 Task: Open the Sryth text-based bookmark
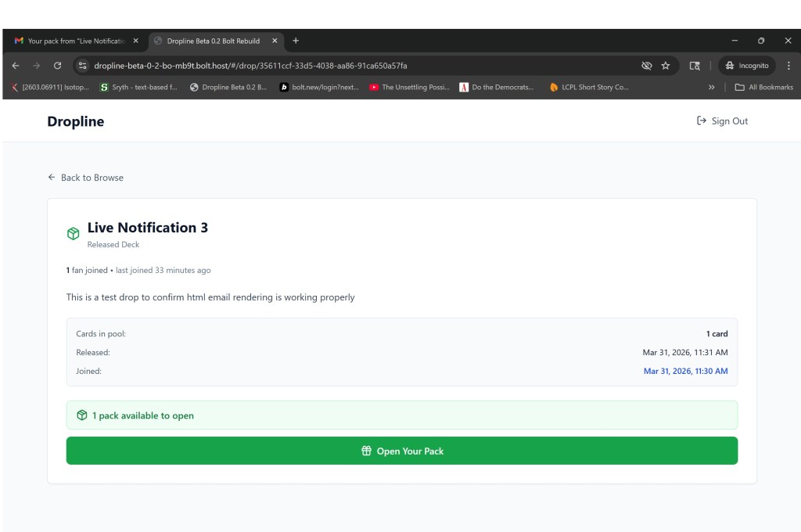[139, 88]
